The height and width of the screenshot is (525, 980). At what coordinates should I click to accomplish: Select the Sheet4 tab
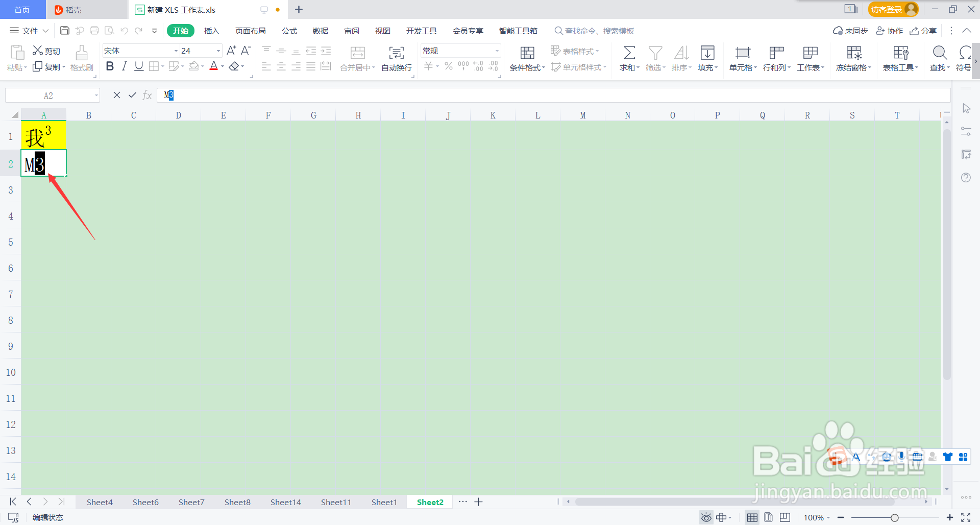[100, 502]
